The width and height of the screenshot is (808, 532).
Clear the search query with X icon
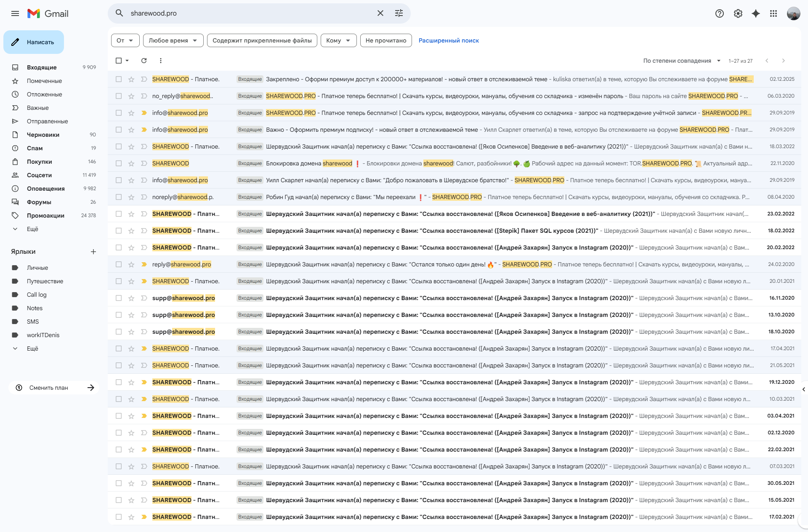click(380, 13)
